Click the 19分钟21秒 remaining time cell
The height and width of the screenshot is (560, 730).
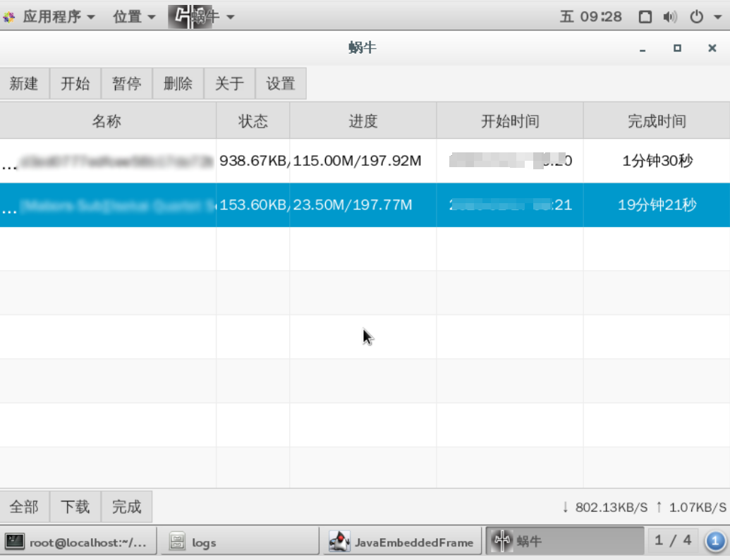(x=657, y=205)
